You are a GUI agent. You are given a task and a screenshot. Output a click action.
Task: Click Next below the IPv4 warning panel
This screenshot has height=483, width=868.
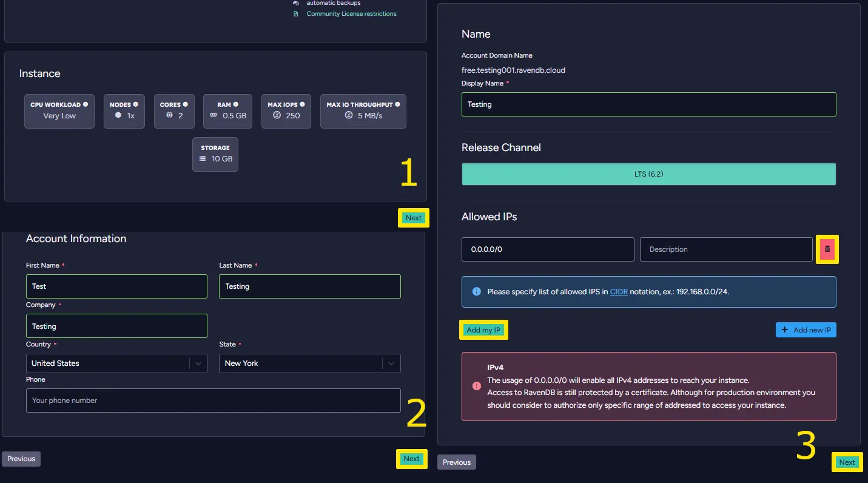click(847, 462)
